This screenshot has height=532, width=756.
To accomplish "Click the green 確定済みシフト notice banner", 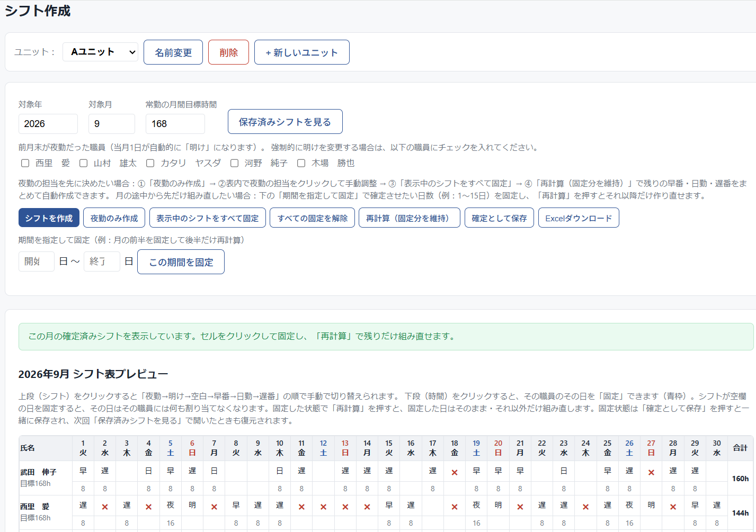I will [x=386, y=337].
